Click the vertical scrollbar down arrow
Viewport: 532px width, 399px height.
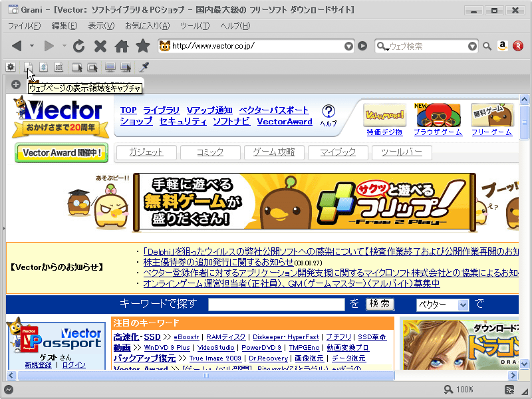point(524,364)
